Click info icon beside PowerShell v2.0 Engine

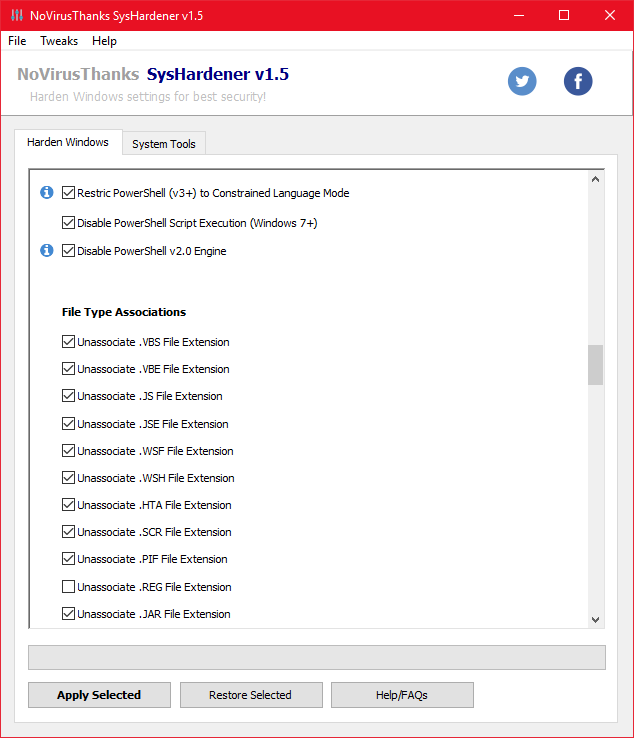47,250
